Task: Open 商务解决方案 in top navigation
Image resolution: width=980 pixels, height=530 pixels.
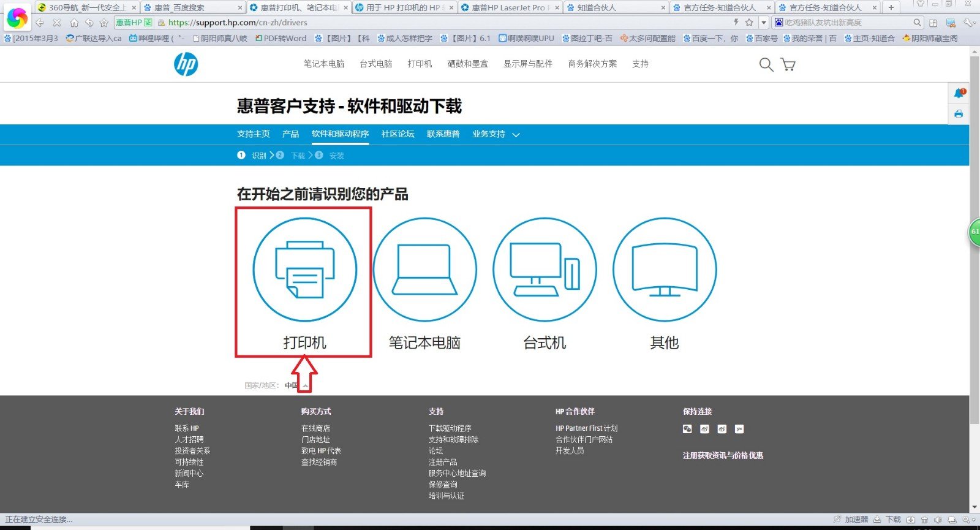Action: (x=592, y=64)
